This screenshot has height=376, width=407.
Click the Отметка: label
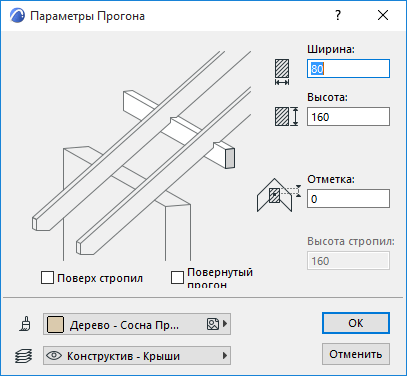tap(331, 179)
